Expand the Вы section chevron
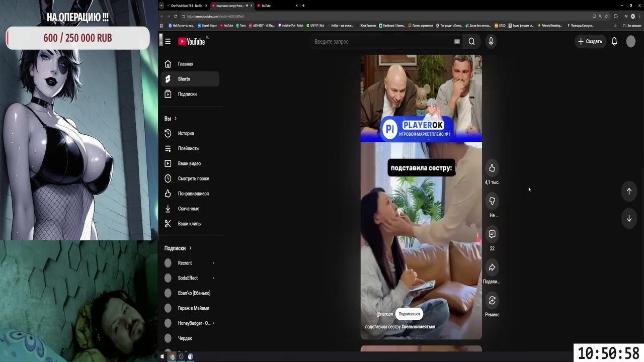This screenshot has width=644, height=362. (175, 119)
